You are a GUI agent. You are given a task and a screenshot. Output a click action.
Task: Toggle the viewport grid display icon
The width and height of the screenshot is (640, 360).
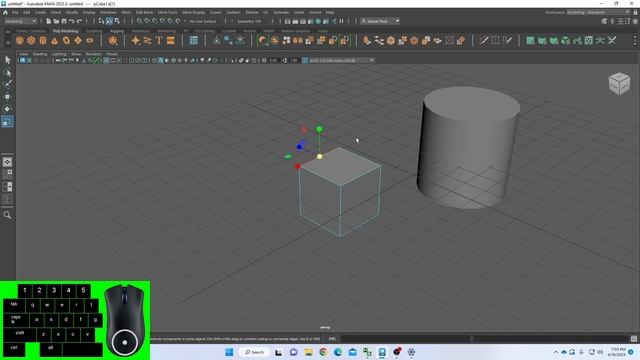coord(106,60)
